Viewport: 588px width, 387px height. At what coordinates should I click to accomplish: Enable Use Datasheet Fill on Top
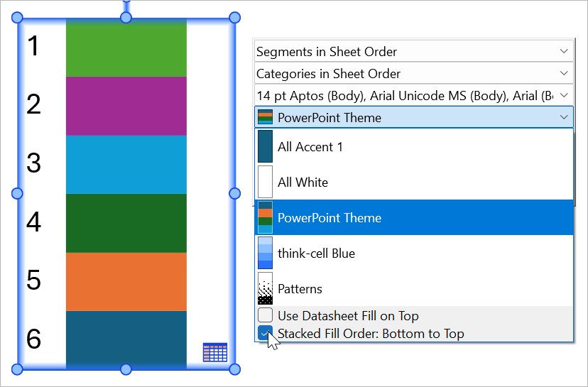(x=266, y=315)
